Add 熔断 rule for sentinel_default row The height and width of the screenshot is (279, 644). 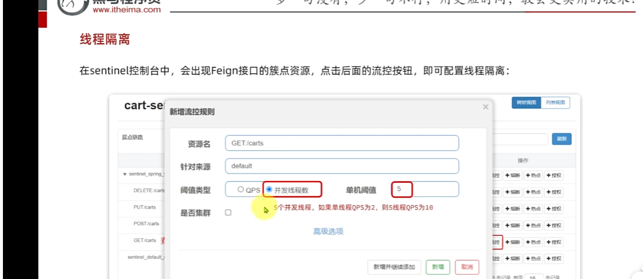coord(513,258)
